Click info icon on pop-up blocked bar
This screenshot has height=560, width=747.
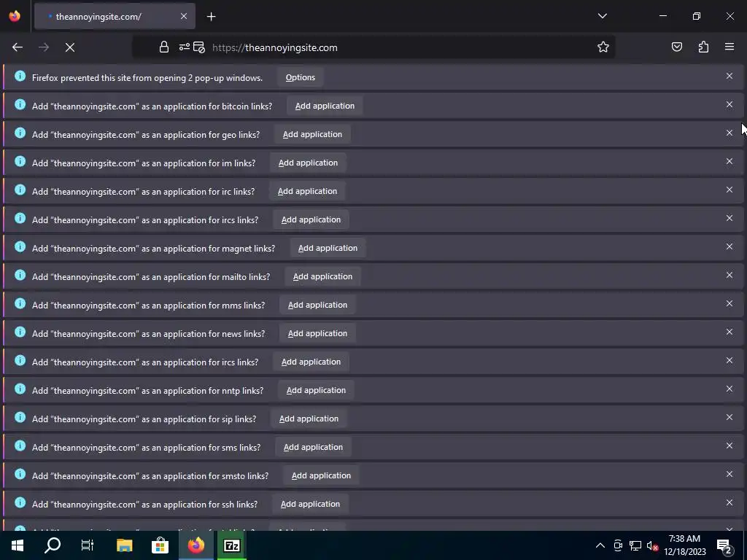pyautogui.click(x=20, y=76)
